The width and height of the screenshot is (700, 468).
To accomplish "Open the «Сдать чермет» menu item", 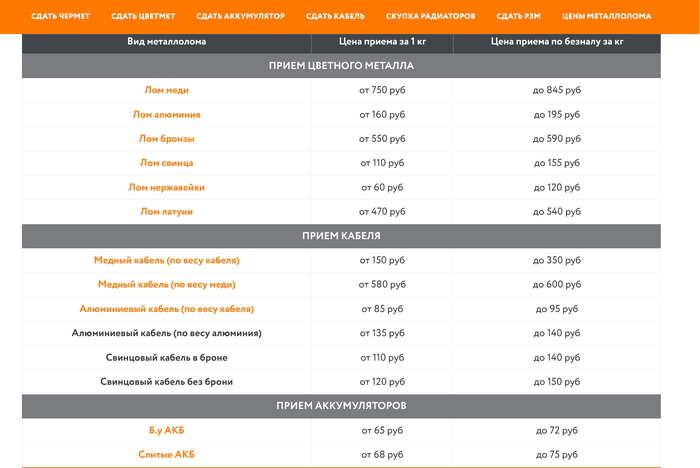I will coord(60,17).
